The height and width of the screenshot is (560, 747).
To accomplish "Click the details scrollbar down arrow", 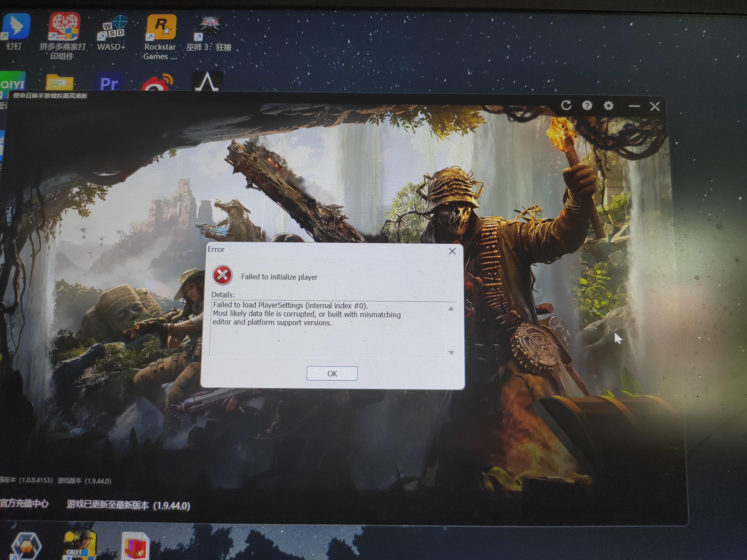I will pos(451,352).
